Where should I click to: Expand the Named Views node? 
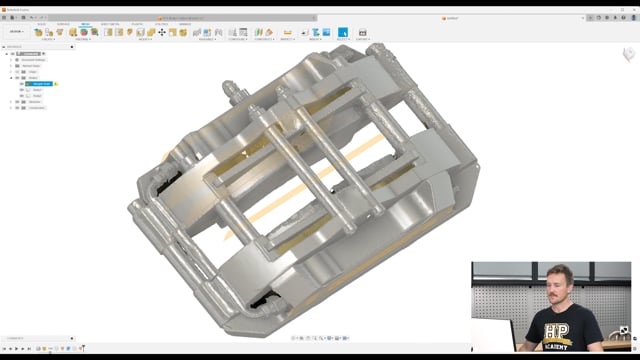[11, 65]
